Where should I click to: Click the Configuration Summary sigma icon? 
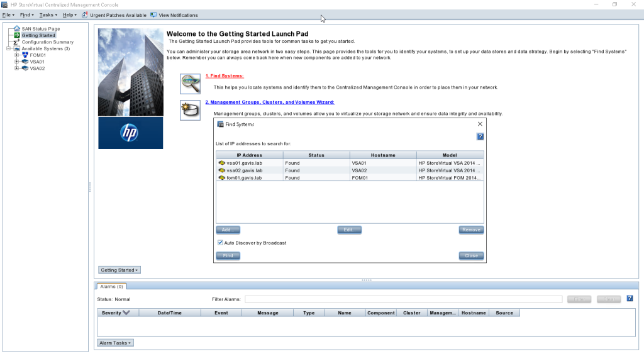point(17,42)
